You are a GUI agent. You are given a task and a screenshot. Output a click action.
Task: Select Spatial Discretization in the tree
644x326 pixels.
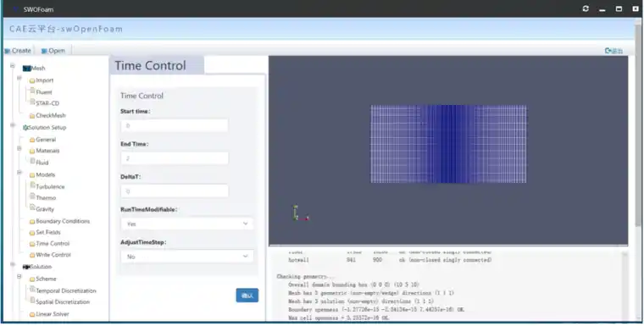[63, 302]
